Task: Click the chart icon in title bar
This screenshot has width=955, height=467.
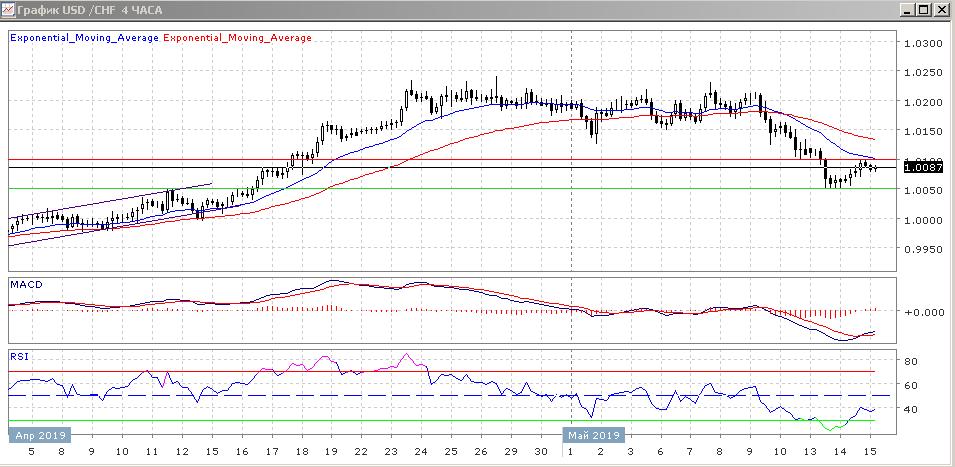Action: point(9,10)
